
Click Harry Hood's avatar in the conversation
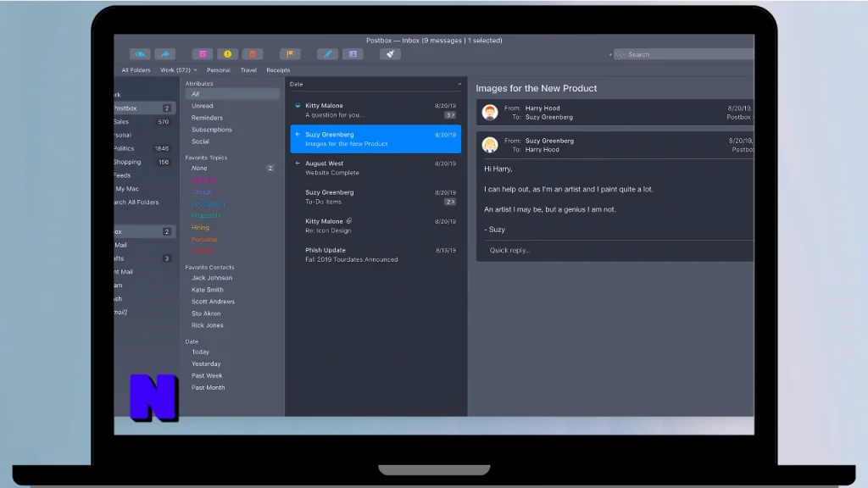(489, 113)
